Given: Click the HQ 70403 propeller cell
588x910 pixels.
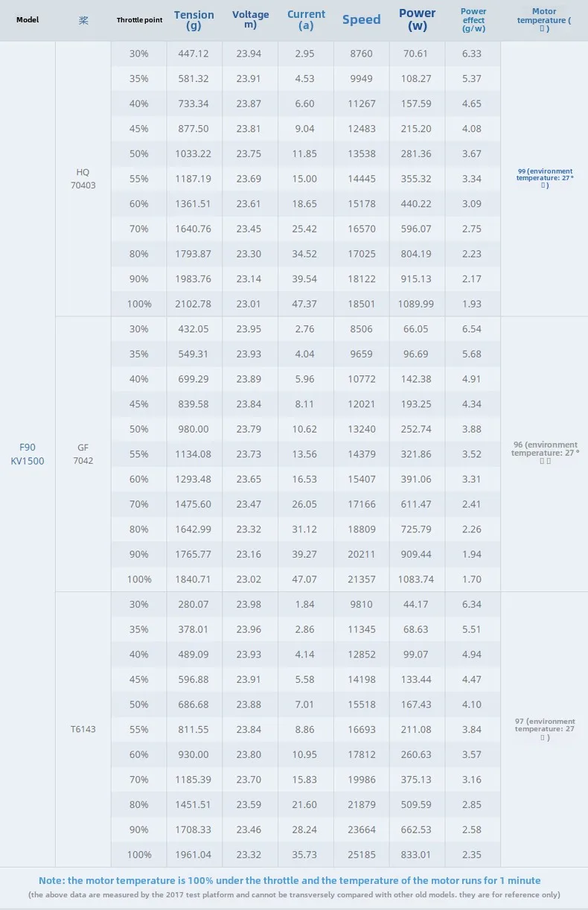Looking at the screenshot, I should click(x=83, y=179).
